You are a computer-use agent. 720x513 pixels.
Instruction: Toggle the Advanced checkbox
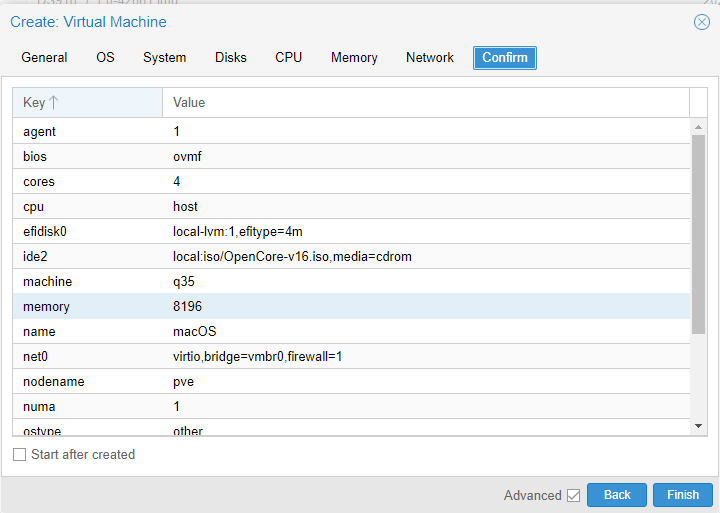[573, 495]
